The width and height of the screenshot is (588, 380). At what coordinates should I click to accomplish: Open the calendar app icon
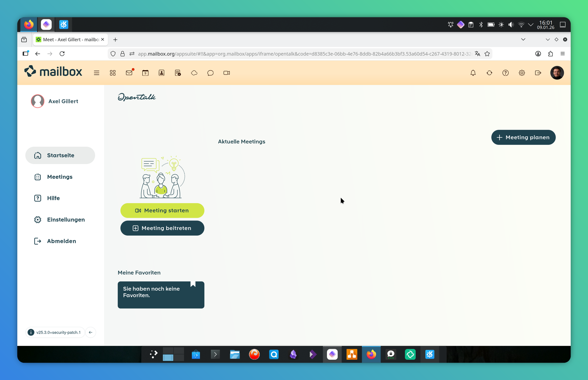(145, 73)
